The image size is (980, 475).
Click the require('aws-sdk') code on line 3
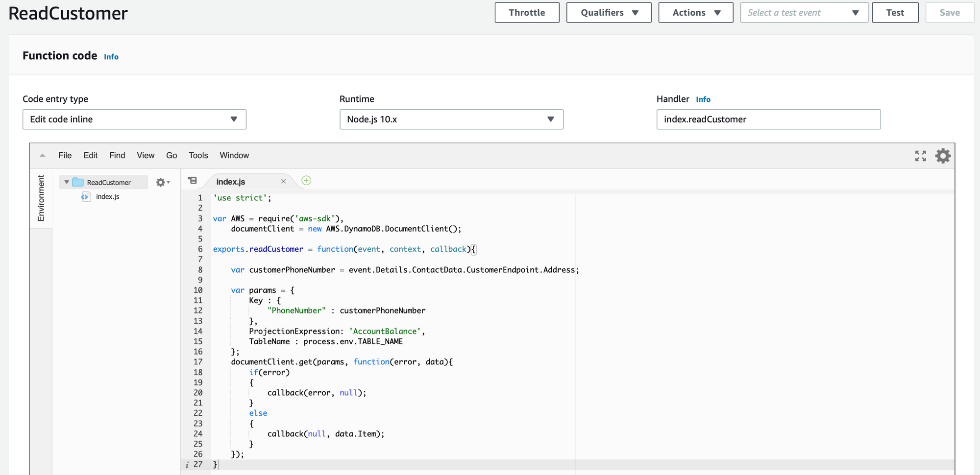299,218
